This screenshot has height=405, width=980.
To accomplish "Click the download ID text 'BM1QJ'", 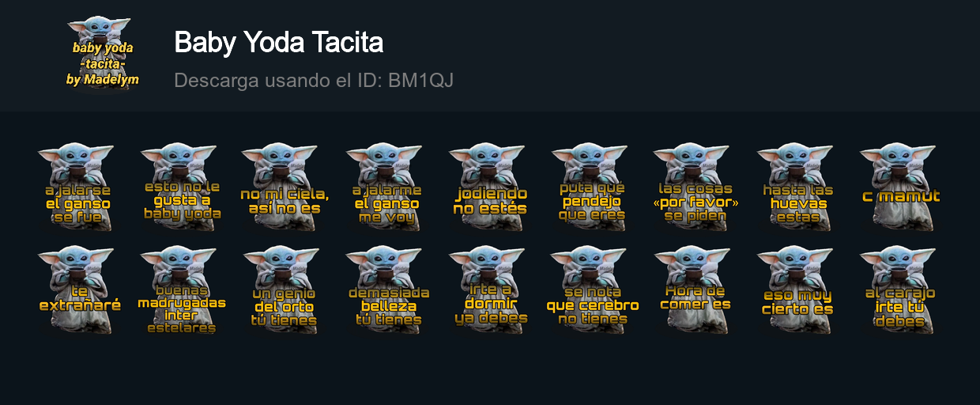I will coord(420,80).
